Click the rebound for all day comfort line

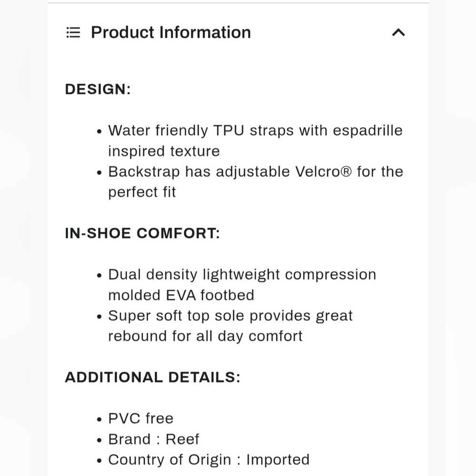205,337
